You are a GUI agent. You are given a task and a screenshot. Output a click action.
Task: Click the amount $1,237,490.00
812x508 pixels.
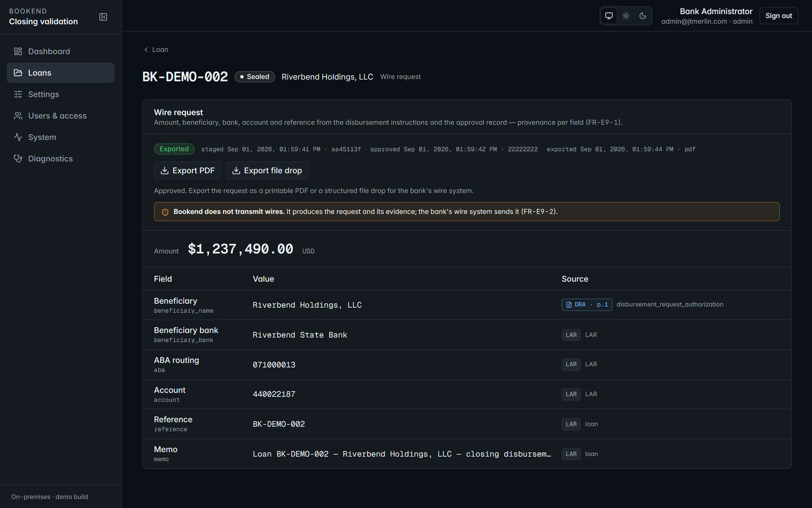[x=240, y=249]
